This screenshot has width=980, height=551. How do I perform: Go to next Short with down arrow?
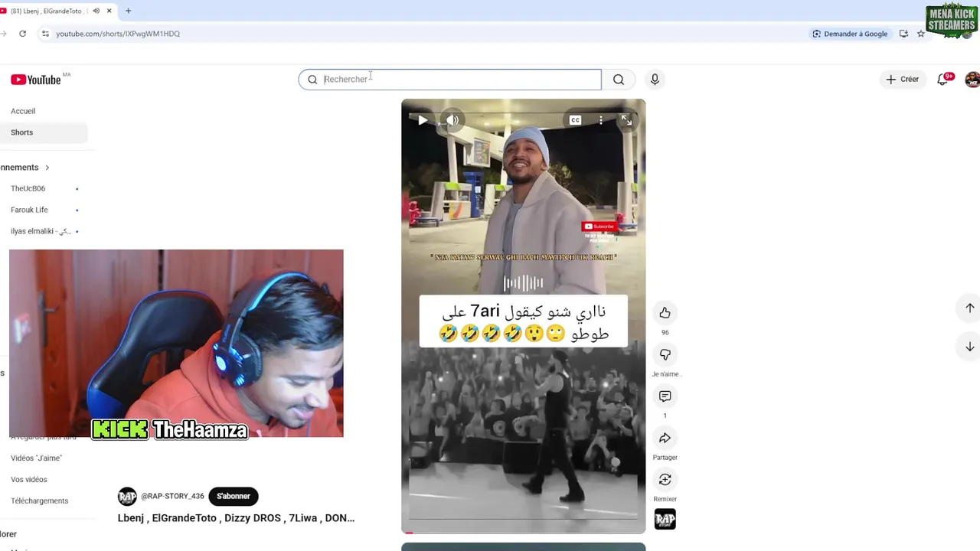(x=969, y=347)
